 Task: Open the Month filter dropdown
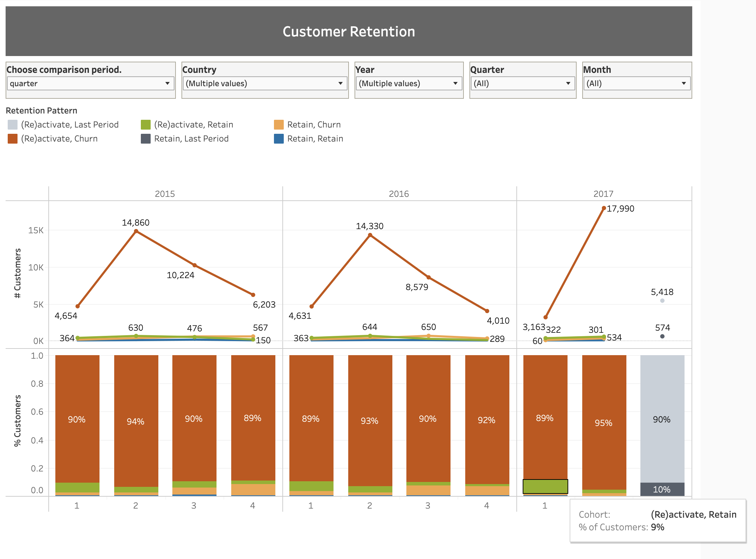[x=637, y=83]
